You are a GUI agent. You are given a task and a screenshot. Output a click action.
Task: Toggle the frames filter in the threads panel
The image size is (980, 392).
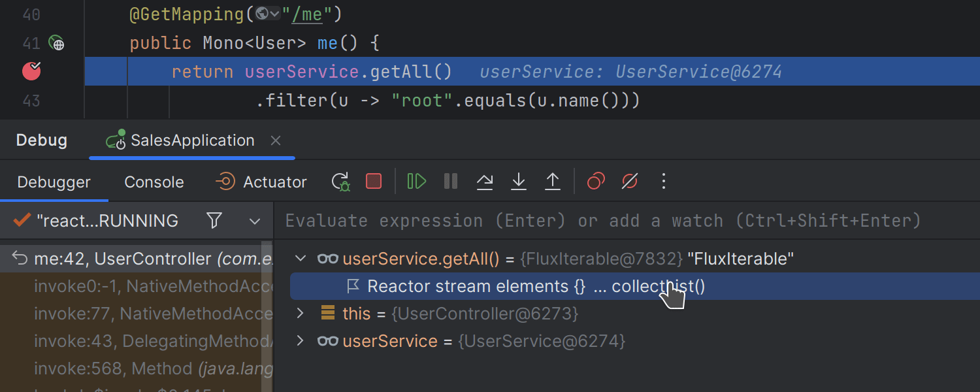point(214,220)
